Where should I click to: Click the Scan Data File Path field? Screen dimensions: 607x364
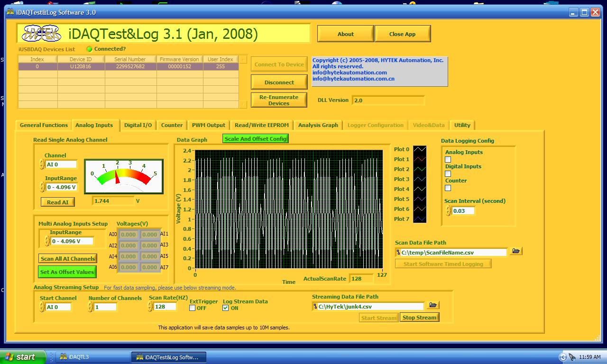(x=451, y=253)
